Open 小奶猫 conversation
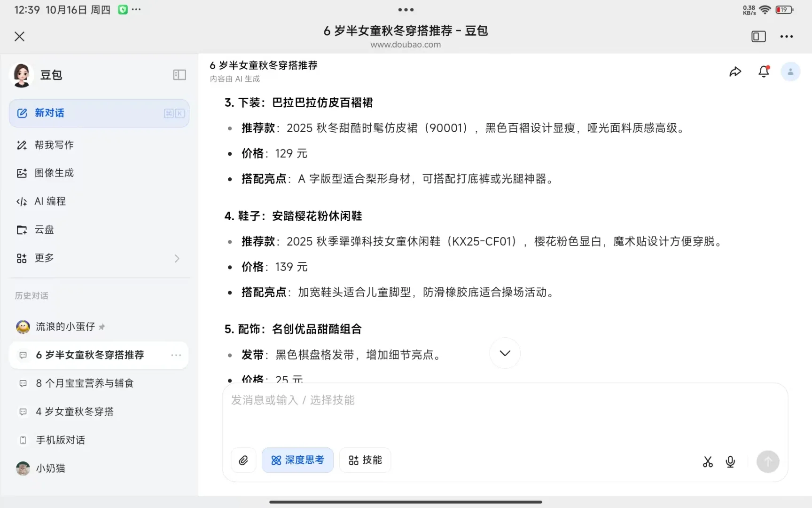Image resolution: width=812 pixels, height=508 pixels. [x=99, y=468]
